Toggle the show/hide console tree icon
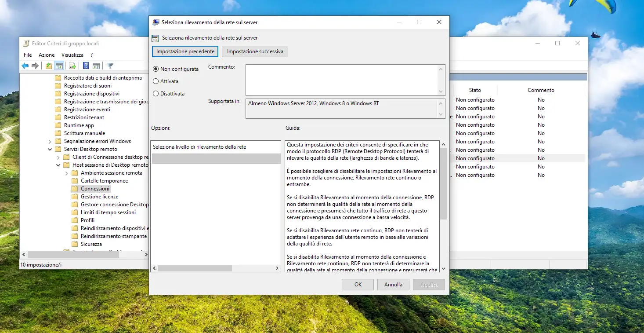Image resolution: width=644 pixels, height=333 pixels. tap(59, 66)
